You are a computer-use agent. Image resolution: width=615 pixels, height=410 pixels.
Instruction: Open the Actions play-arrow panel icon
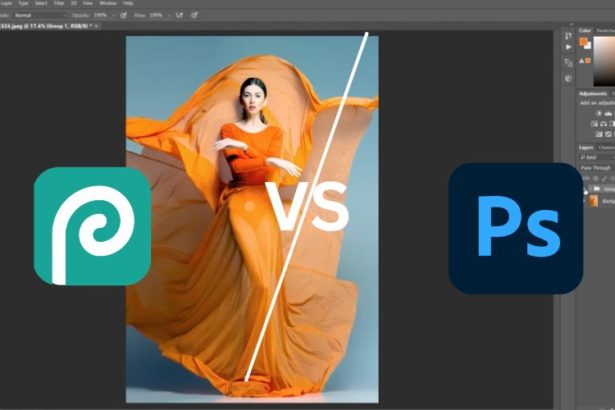(x=568, y=47)
